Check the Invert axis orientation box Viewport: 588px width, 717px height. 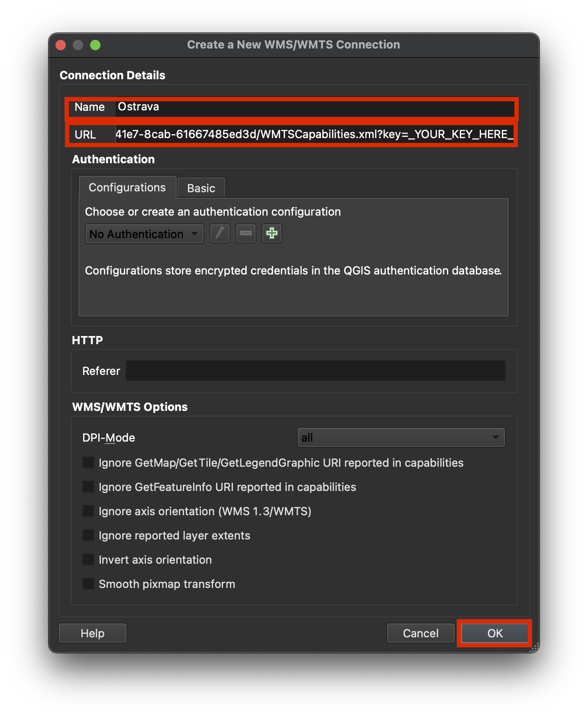coord(88,560)
